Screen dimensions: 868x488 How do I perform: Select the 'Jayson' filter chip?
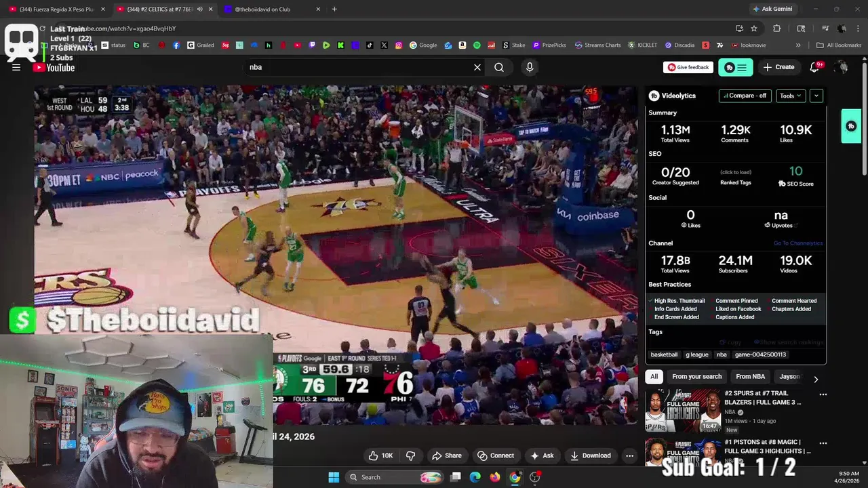[789, 376]
